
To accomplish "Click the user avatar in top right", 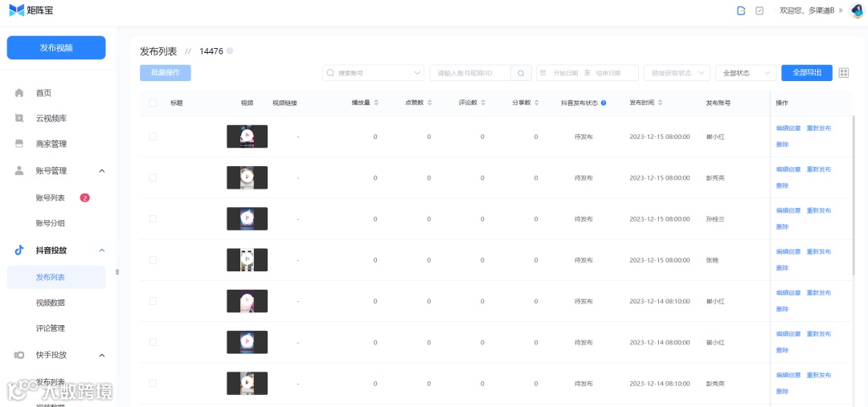I will (857, 10).
